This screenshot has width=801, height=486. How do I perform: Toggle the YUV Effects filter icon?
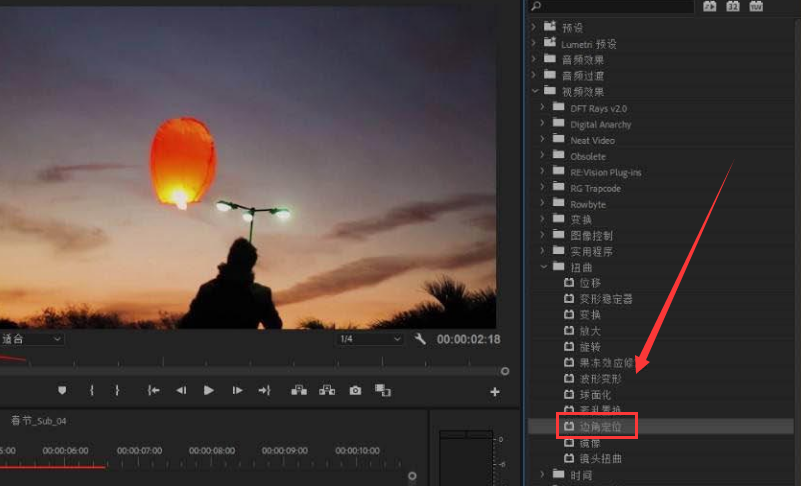click(x=757, y=6)
